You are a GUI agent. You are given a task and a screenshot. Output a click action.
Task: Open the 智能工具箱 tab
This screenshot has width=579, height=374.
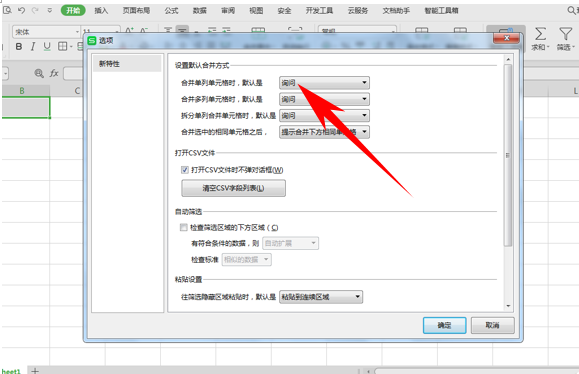pos(441,11)
